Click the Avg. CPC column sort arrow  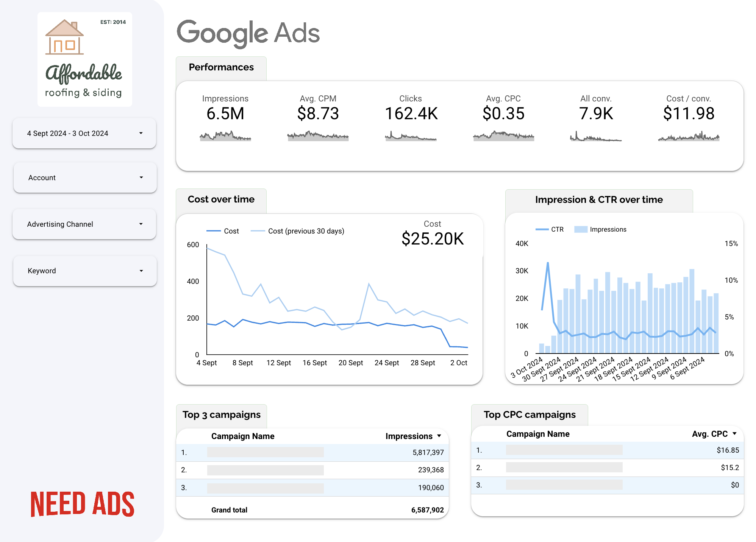point(734,434)
